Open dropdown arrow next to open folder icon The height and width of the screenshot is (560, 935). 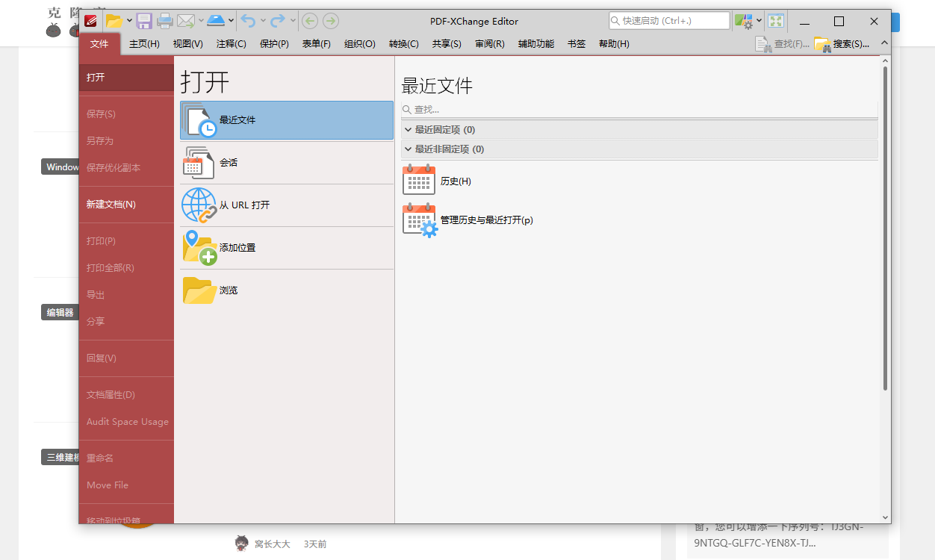point(129,21)
